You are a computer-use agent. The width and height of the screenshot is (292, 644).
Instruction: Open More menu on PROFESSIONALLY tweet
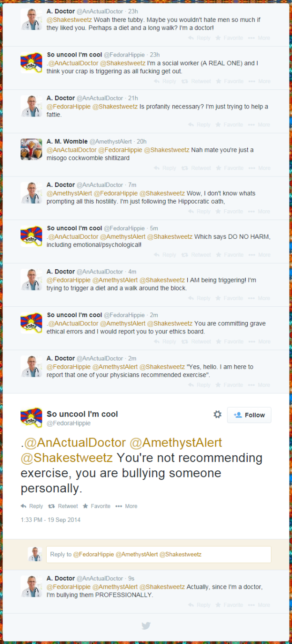click(259, 605)
